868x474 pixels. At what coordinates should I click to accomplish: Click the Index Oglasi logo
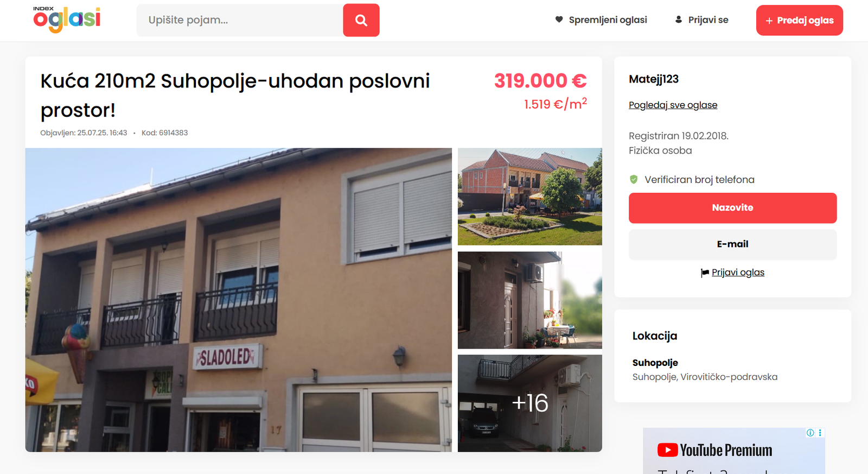pyautogui.click(x=67, y=20)
